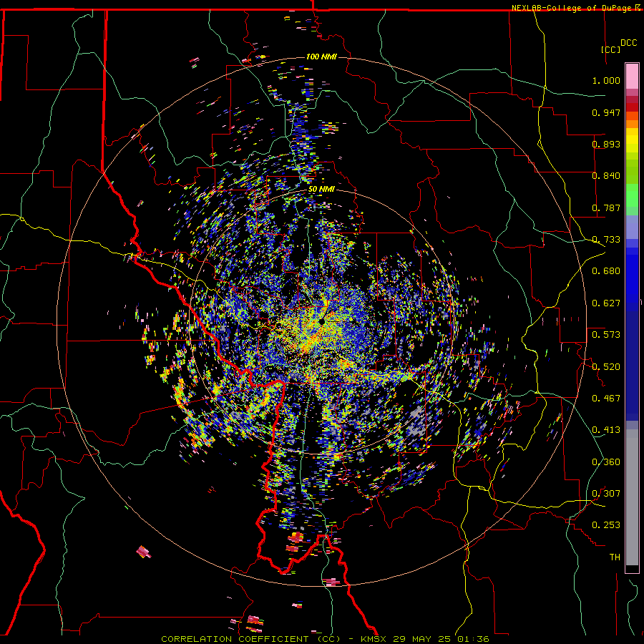This screenshot has height=644, width=644.
Task: Click the 0.253 color scale value
Action: (606, 525)
